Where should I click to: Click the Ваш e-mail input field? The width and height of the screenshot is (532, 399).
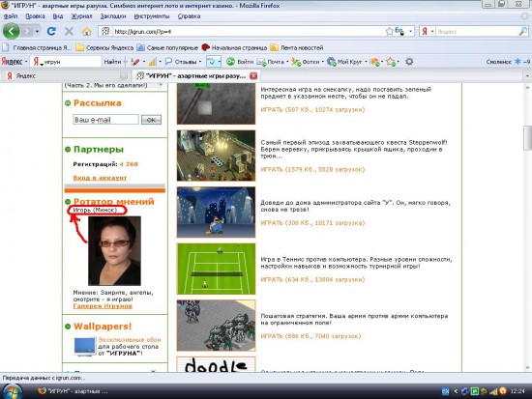coord(105,120)
